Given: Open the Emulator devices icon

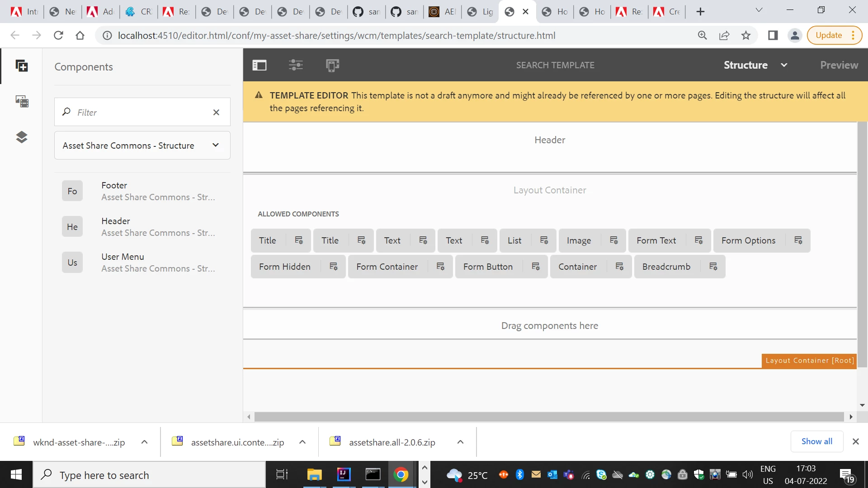Looking at the screenshot, I should pos(332,65).
